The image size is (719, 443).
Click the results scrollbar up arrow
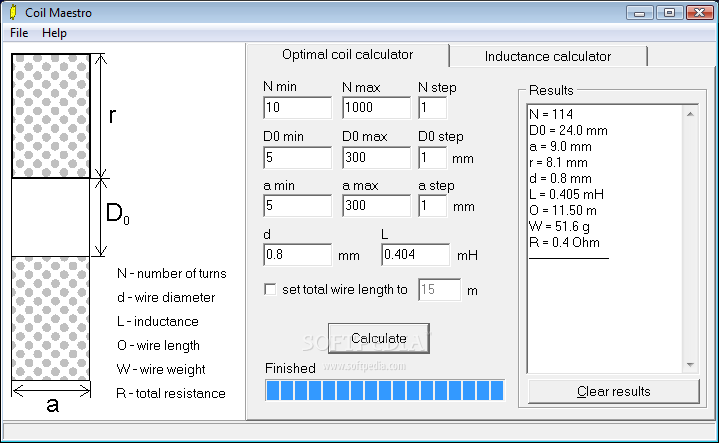pos(690,114)
